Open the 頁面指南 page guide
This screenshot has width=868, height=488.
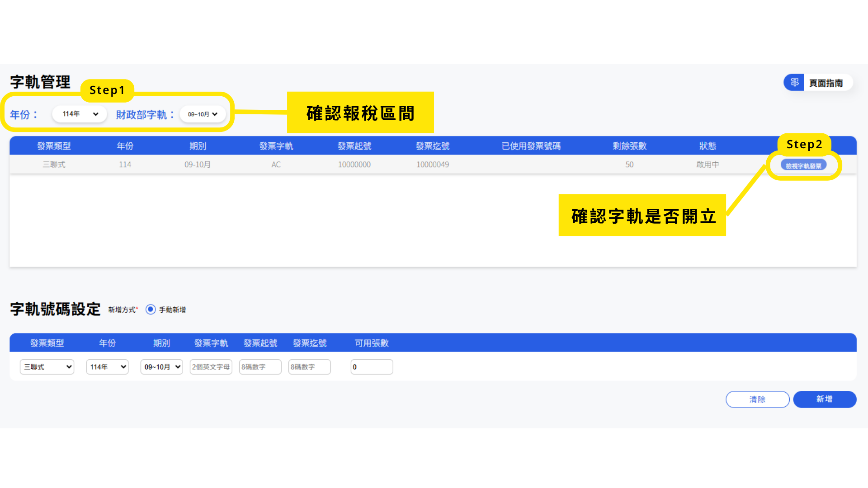tap(826, 83)
